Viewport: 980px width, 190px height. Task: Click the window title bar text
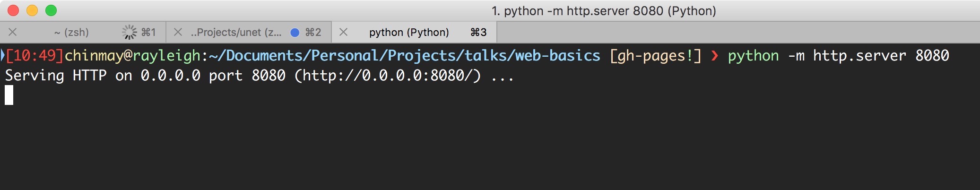click(x=604, y=11)
